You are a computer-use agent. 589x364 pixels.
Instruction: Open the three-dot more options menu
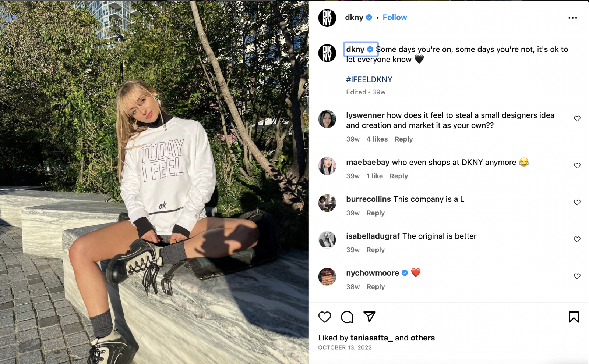572,18
